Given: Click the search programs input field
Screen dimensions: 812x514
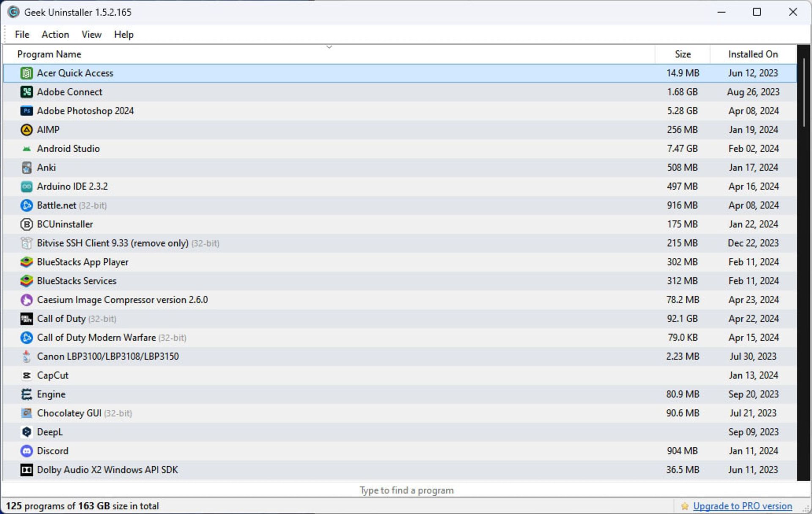Looking at the screenshot, I should tap(406, 490).
